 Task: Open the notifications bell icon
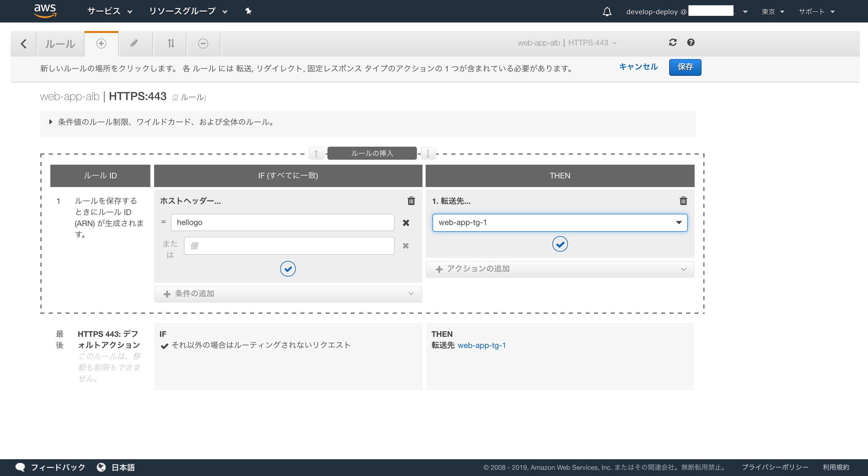pyautogui.click(x=607, y=12)
